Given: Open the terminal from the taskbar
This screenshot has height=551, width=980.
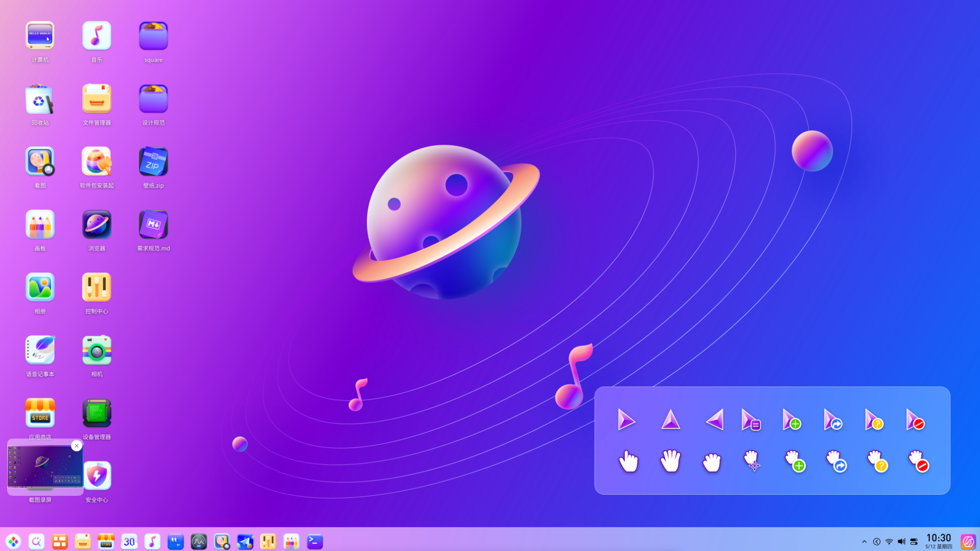Looking at the screenshot, I should (x=315, y=541).
